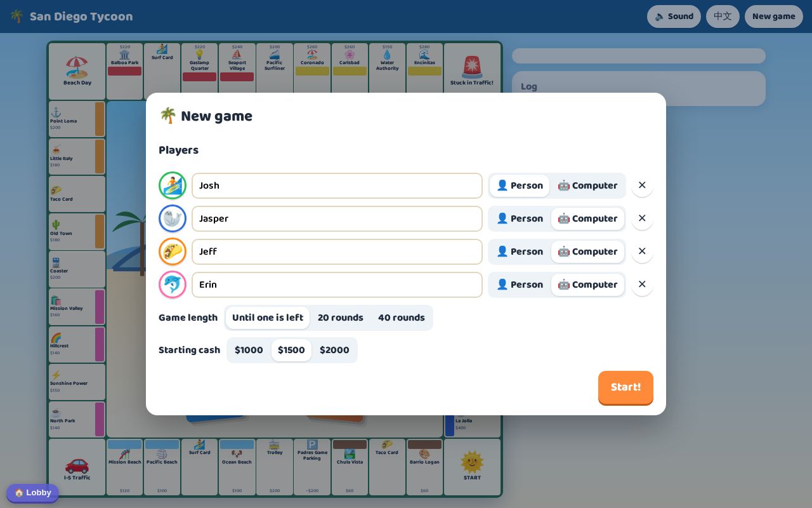The height and width of the screenshot is (508, 812).
Task: Click the Sunshine Power tile
Action: pyautogui.click(x=77, y=381)
